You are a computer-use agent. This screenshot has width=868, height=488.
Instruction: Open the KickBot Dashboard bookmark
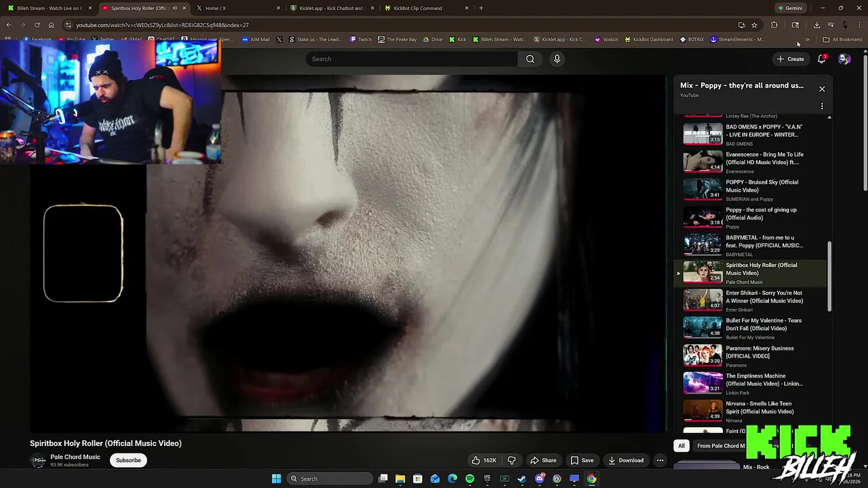pos(649,39)
